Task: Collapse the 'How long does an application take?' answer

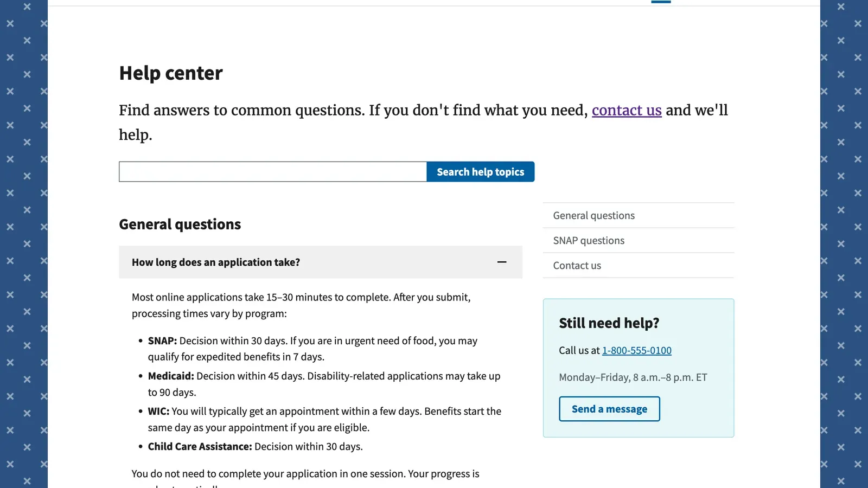Action: click(321, 262)
